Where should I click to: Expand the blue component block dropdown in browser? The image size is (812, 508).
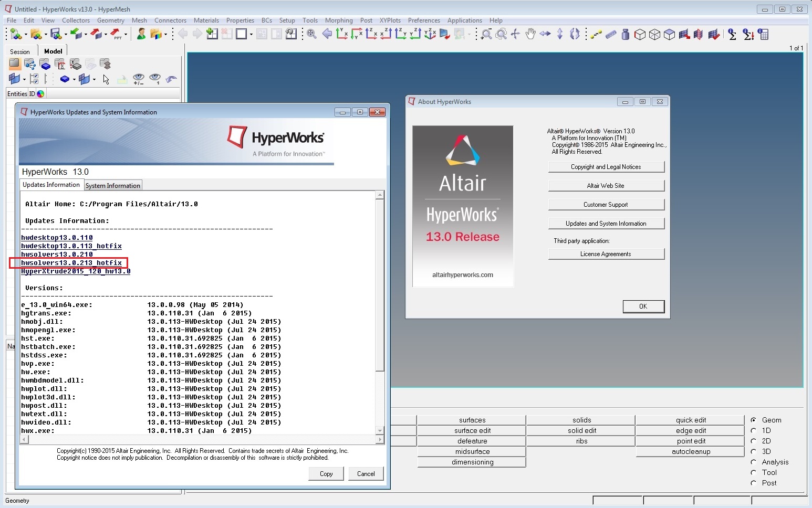pyautogui.click(x=74, y=80)
